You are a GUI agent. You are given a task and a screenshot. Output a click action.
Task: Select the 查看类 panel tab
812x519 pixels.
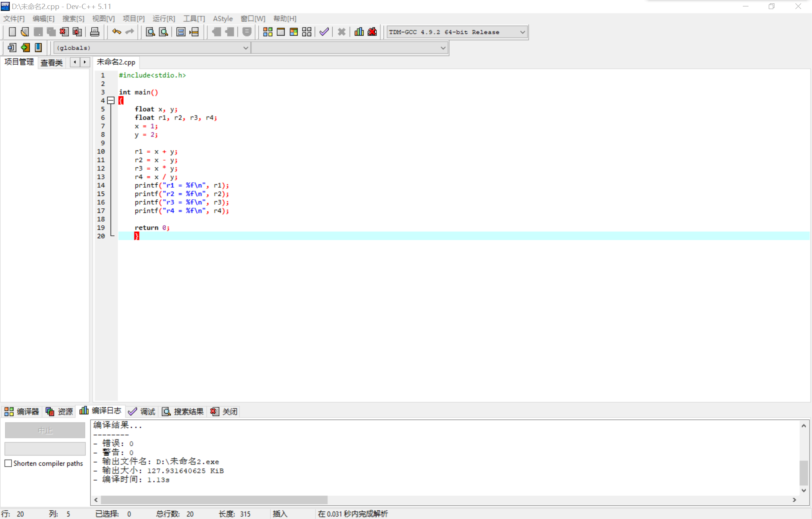52,62
